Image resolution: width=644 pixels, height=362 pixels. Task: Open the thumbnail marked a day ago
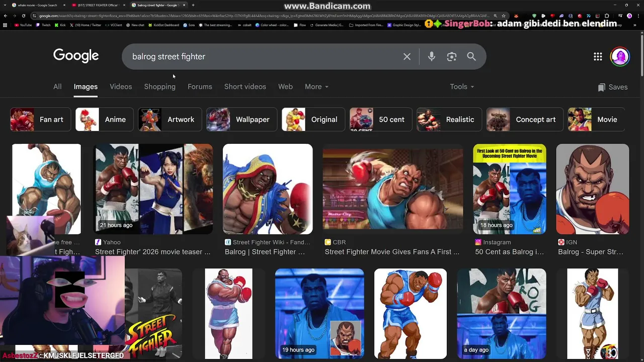pos(501,314)
